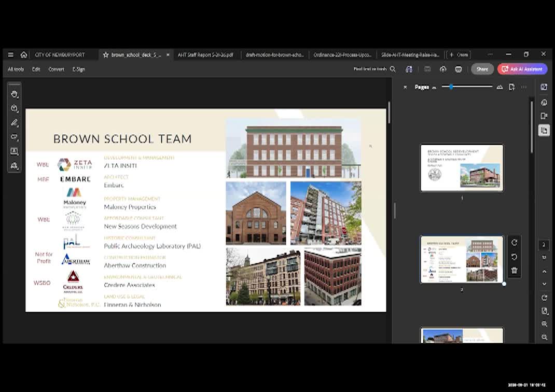Screen dimensions: 555x392
Task: Go to previous page with up chevron
Action: click(545, 271)
